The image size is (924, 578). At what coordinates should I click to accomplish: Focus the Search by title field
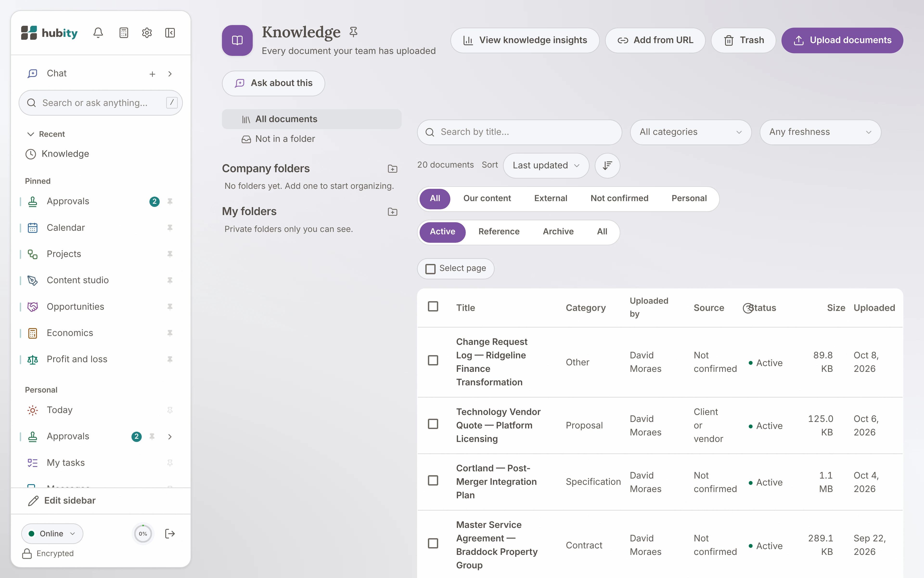point(519,132)
